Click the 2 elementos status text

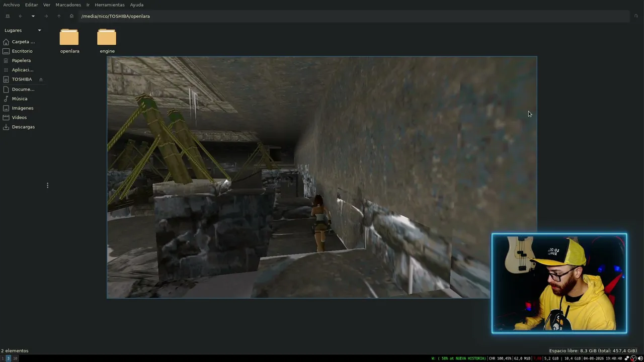click(15, 351)
